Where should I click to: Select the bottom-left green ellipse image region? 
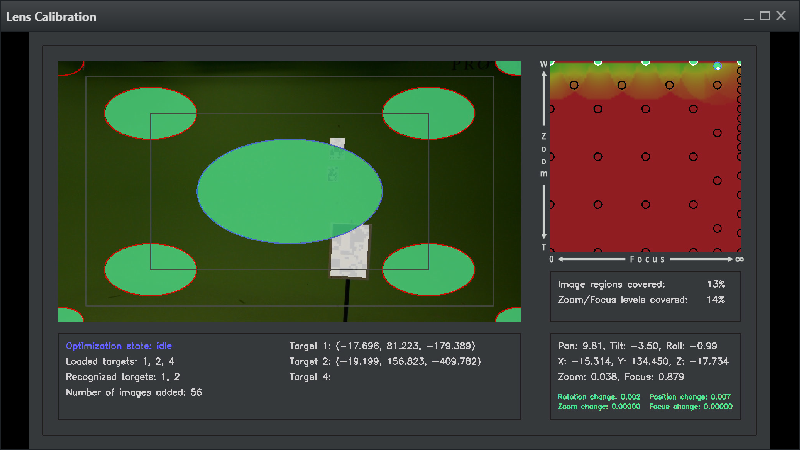click(x=150, y=270)
